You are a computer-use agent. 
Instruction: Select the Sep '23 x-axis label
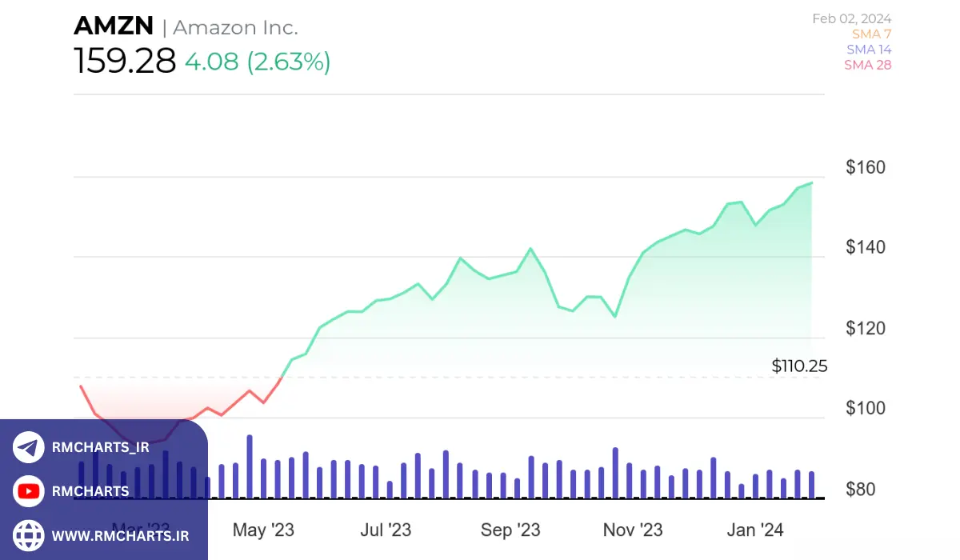[x=510, y=530]
